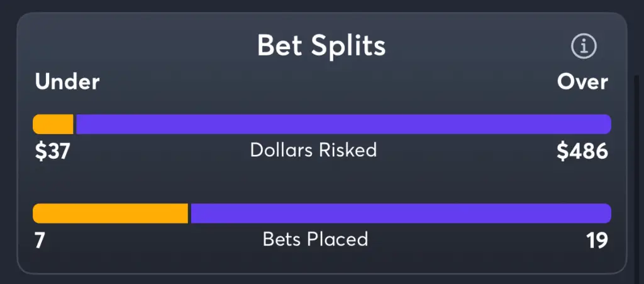
Task: Tap the 7 under bets count
Action: pos(40,241)
